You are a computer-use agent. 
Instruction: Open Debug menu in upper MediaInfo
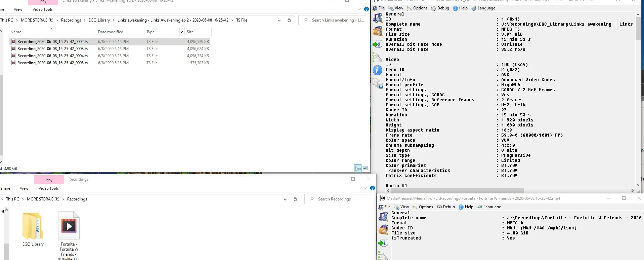(x=440, y=8)
